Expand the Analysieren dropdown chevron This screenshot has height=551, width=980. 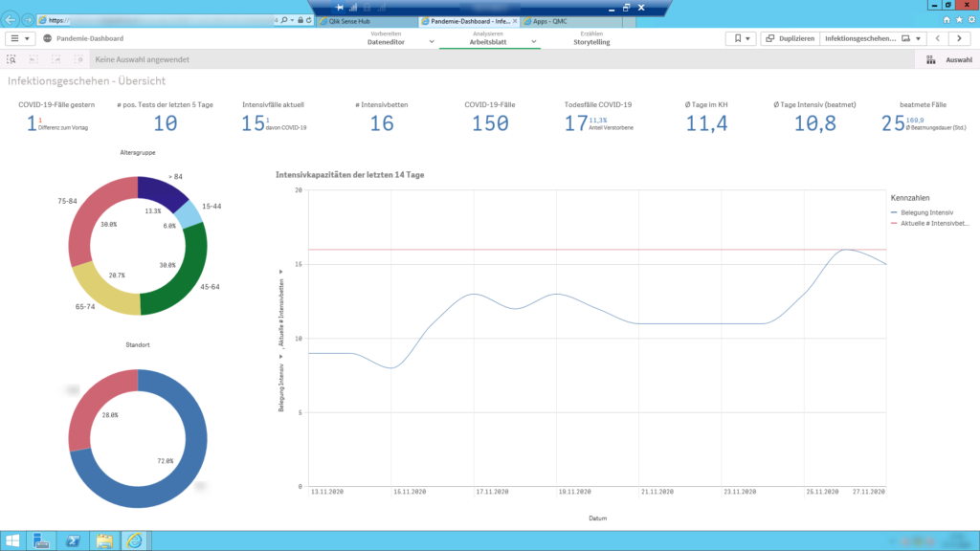pos(534,42)
